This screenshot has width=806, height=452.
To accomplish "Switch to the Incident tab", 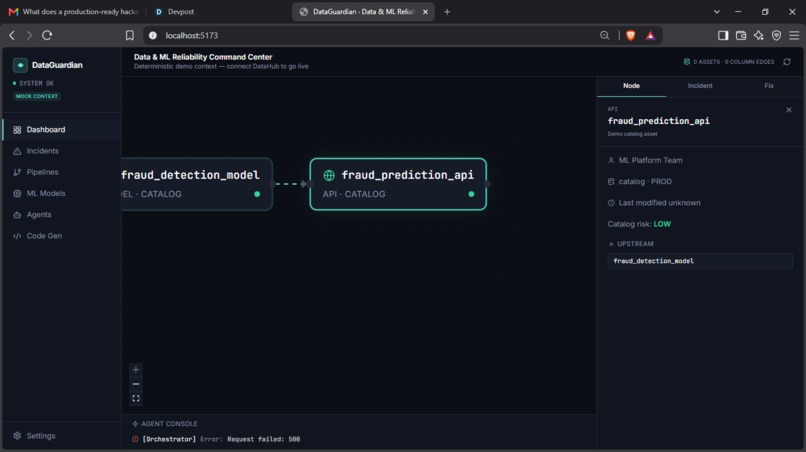I will (700, 86).
